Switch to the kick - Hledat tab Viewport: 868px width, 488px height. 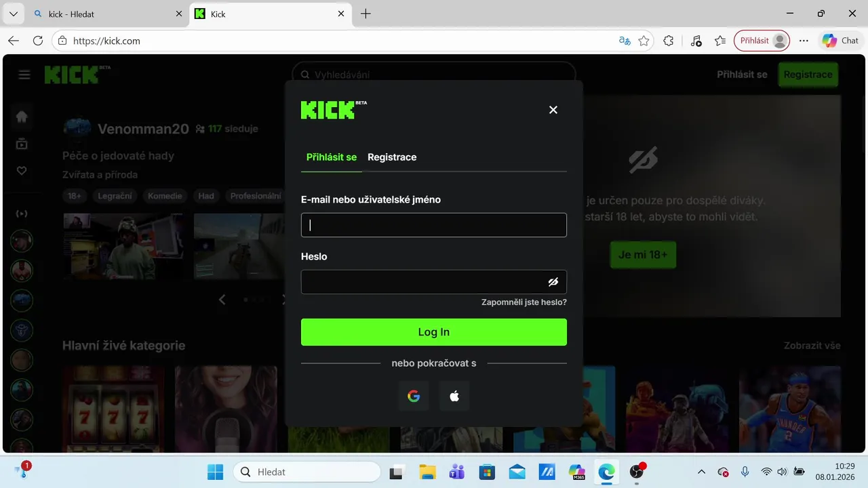pyautogui.click(x=102, y=14)
